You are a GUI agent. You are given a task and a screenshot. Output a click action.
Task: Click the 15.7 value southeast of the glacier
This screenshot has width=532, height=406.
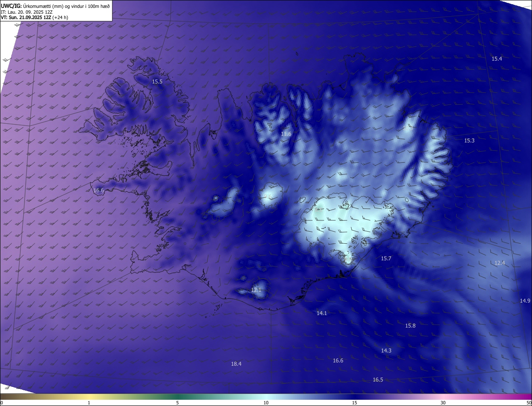(x=386, y=258)
